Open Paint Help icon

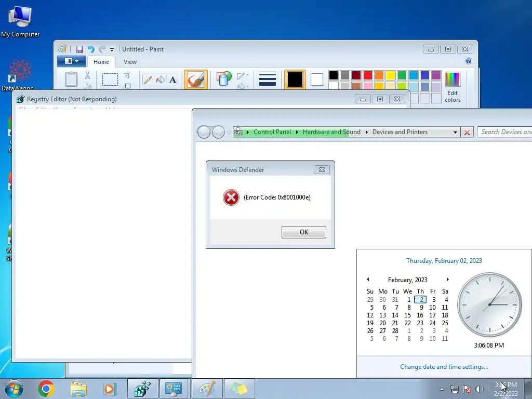(469, 61)
